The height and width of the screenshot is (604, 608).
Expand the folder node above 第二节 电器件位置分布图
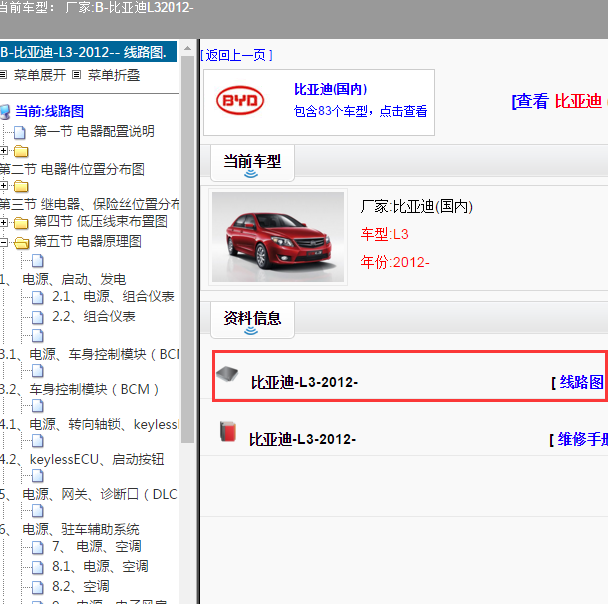point(3,150)
